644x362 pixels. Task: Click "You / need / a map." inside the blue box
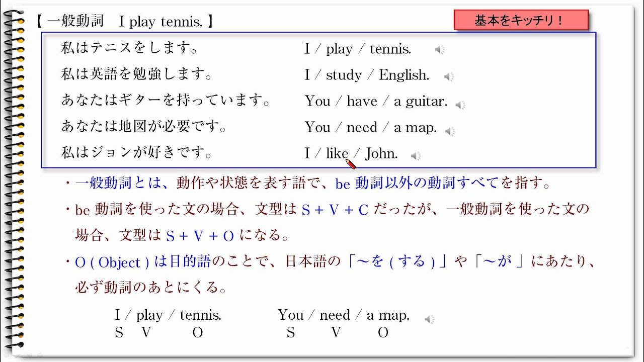point(370,128)
